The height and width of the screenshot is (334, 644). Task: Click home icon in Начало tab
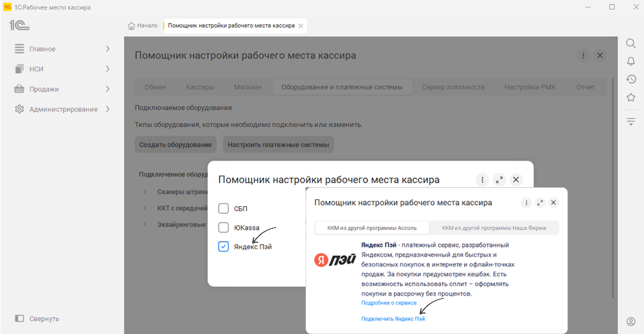[x=131, y=26]
